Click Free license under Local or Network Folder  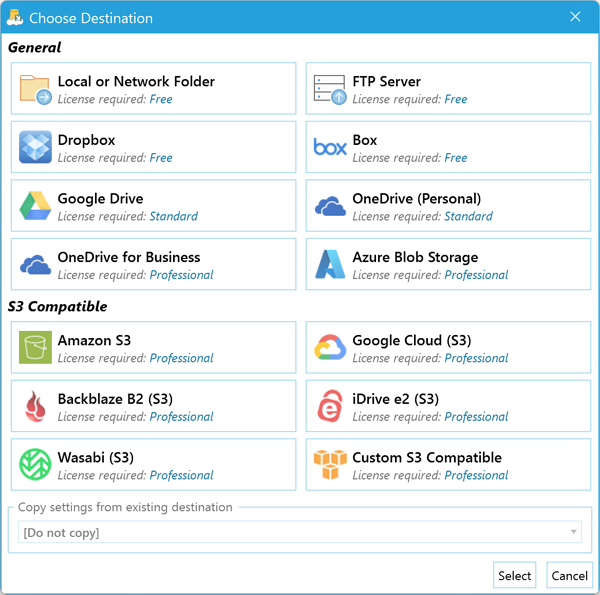[161, 99]
